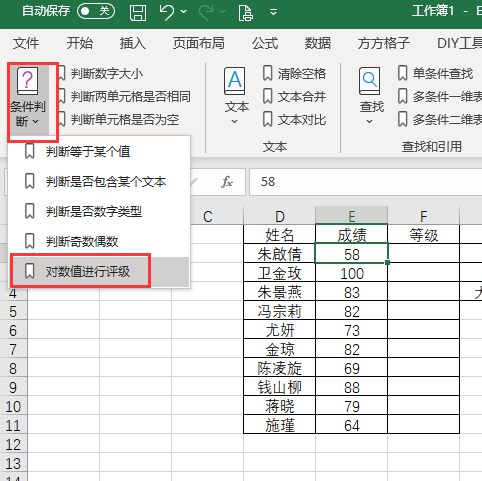Click the score cell 100
The image size is (482, 481).
coord(352,273)
